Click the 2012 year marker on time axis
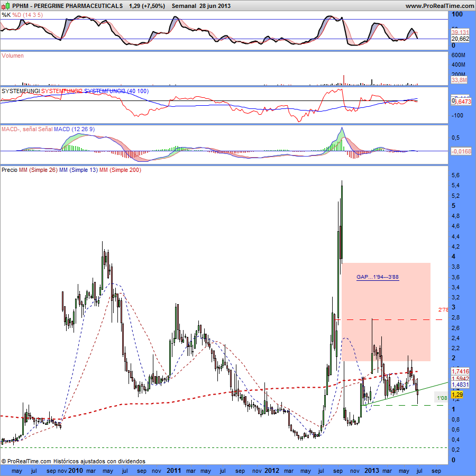 click(272, 471)
